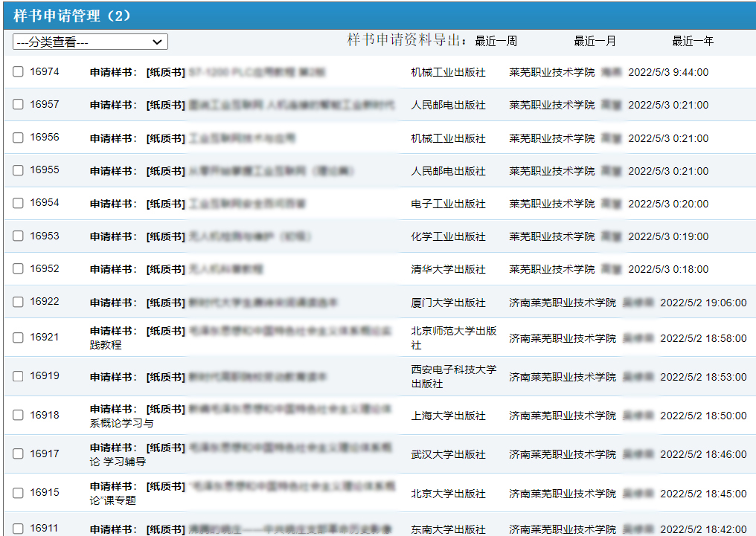The height and width of the screenshot is (536, 756).
Task: Select the checkbox for record 16917
Action: pyautogui.click(x=18, y=453)
